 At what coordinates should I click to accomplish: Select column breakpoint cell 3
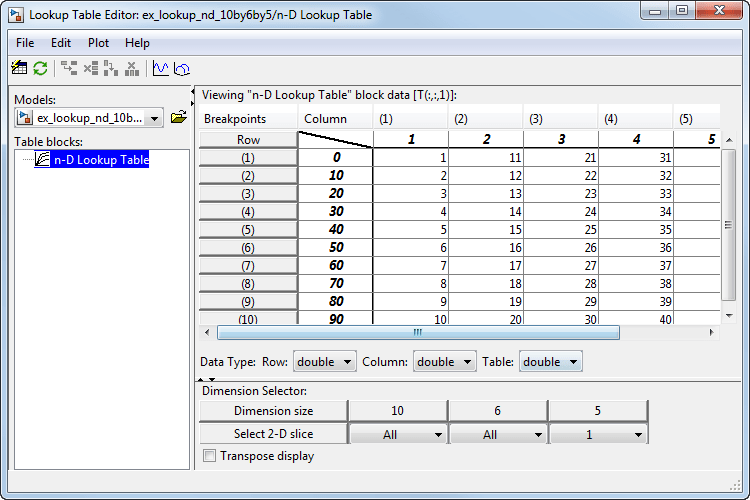click(x=561, y=139)
